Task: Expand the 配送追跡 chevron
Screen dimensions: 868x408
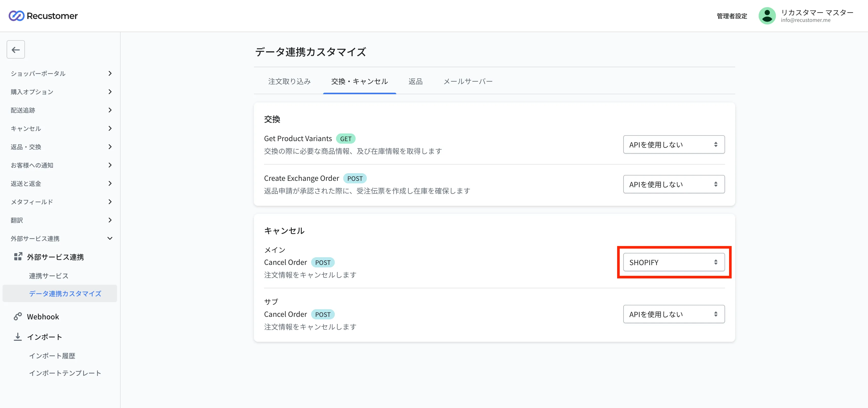Action: point(110,110)
